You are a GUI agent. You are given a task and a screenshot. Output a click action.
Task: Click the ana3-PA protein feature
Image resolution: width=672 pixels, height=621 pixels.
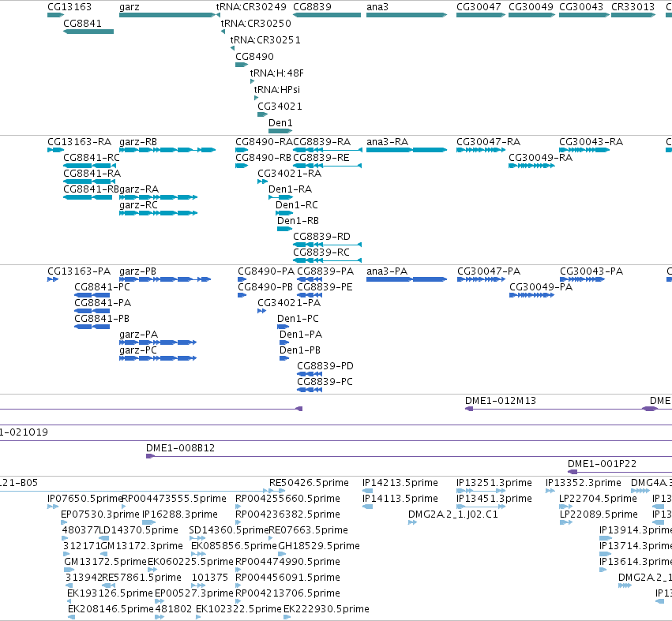(x=407, y=279)
